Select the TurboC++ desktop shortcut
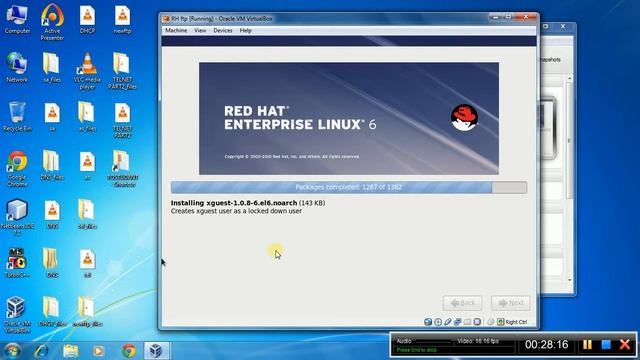This screenshot has height=360, width=640. 17,263
